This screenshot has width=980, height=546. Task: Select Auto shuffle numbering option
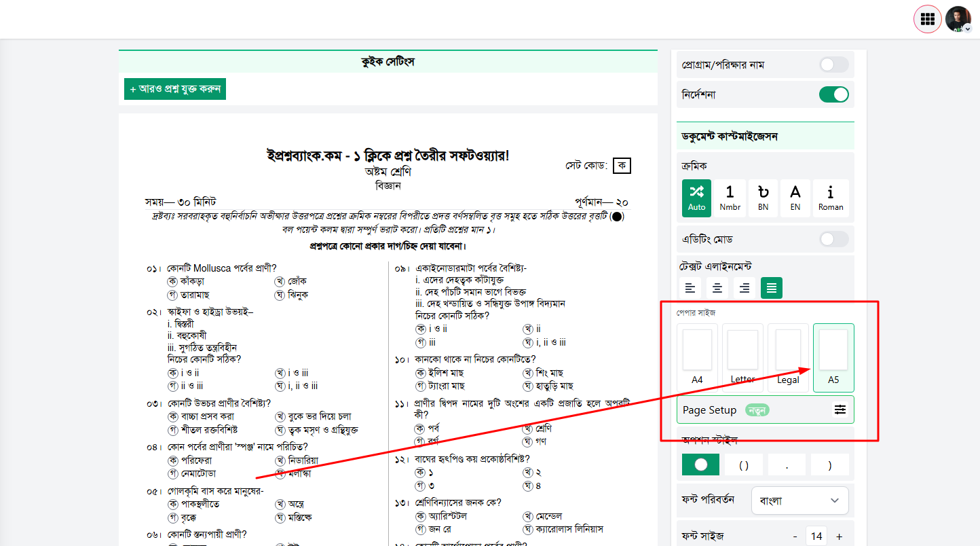697,198
